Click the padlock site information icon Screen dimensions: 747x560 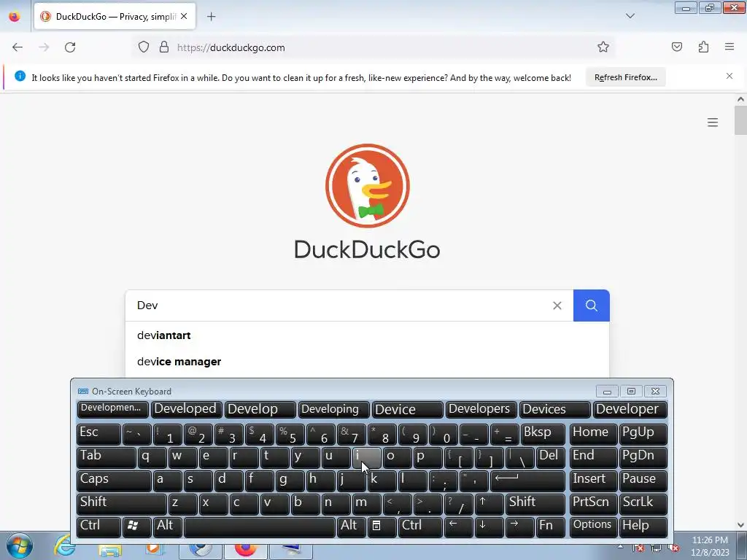point(164,47)
